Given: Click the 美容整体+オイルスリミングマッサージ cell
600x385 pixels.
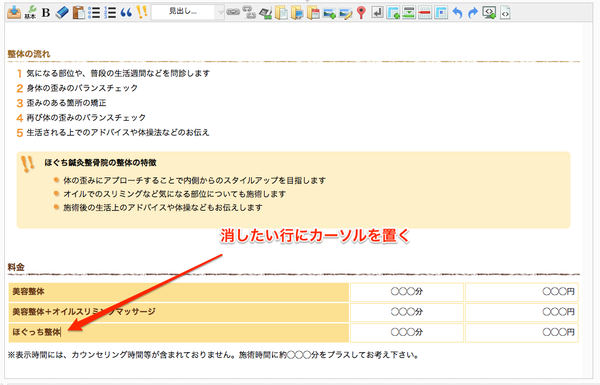Looking at the screenshot, I should point(179,312).
